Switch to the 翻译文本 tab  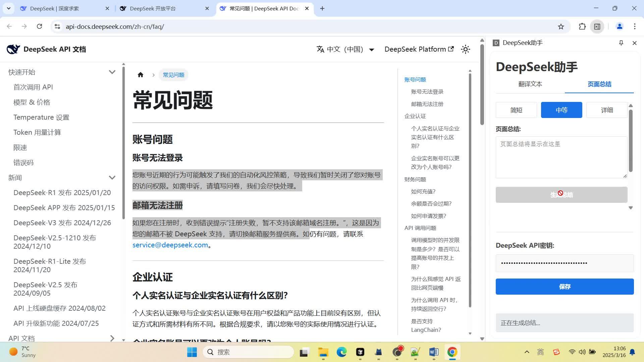[x=530, y=84]
